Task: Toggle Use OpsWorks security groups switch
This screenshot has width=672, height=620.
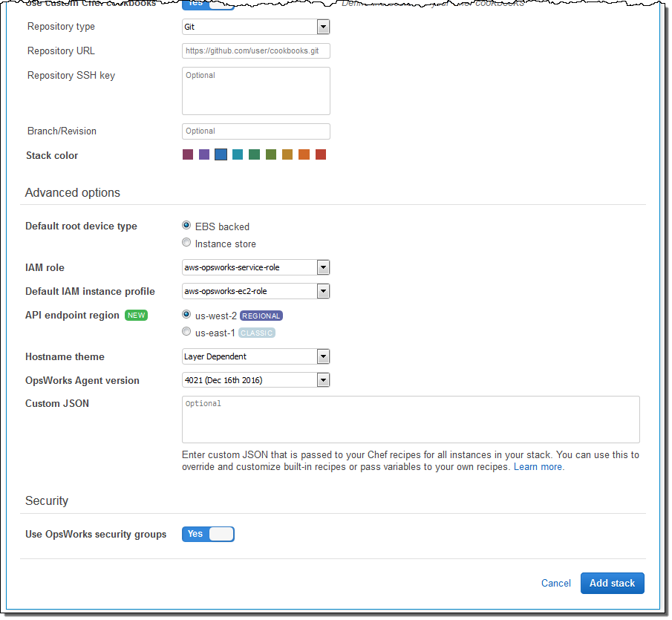Action: pos(209,535)
